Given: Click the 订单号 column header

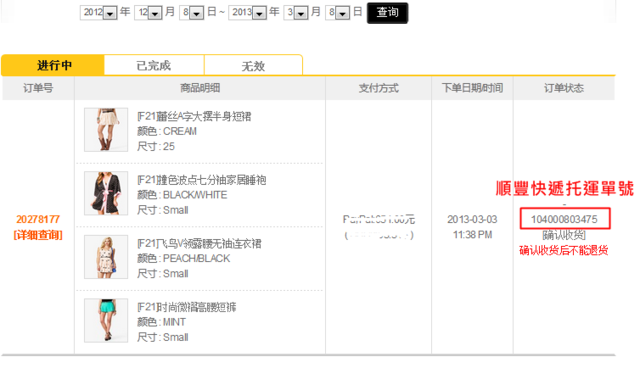Looking at the screenshot, I should point(38,88).
